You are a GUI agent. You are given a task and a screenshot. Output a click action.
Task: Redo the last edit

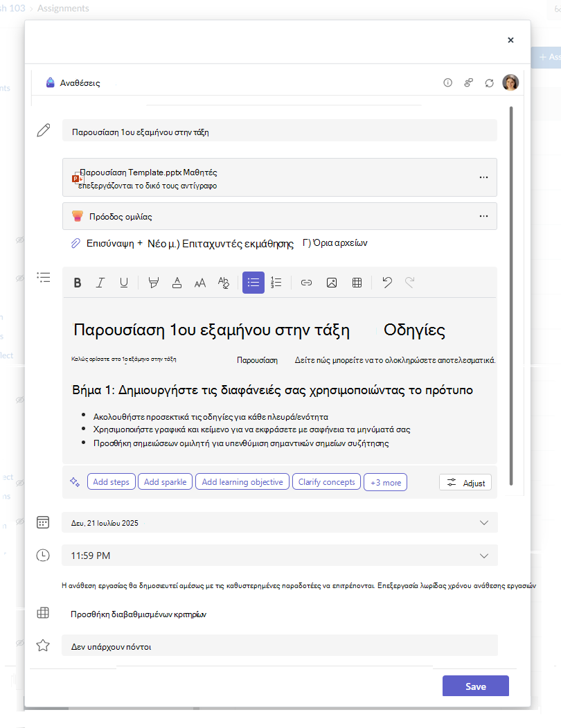[409, 283]
